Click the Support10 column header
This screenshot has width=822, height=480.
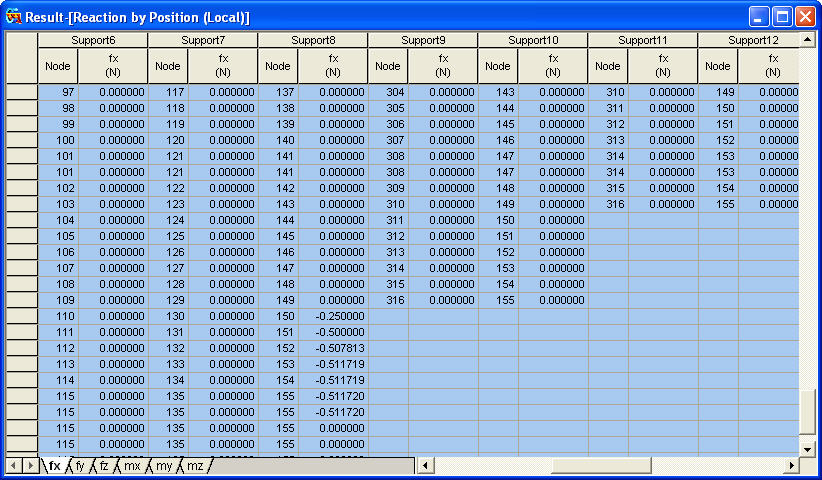point(533,40)
